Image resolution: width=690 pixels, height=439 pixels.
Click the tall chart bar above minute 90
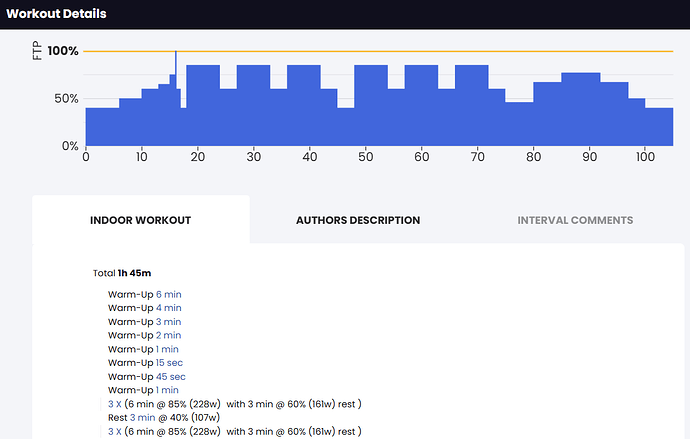pyautogui.click(x=580, y=108)
